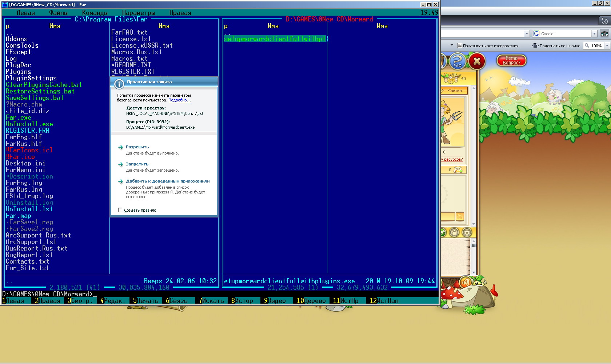
Task: Select Addons folder in the left panel
Action: tap(17, 39)
